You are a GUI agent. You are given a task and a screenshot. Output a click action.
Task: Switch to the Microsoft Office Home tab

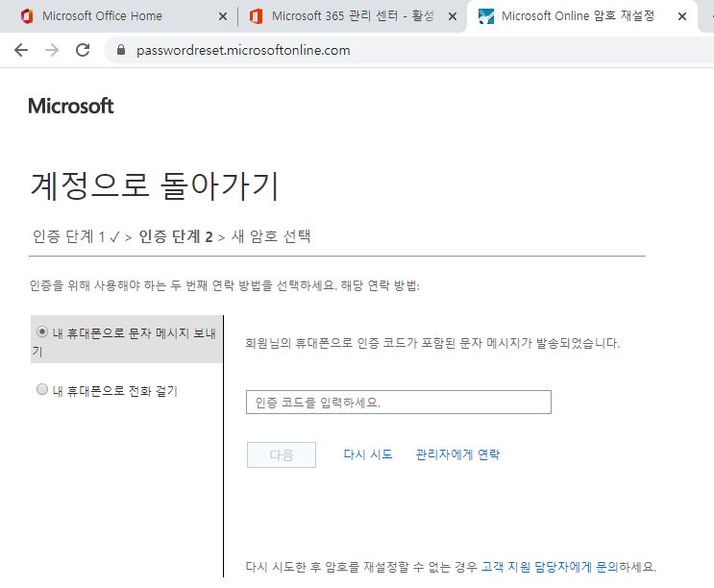tap(102, 16)
